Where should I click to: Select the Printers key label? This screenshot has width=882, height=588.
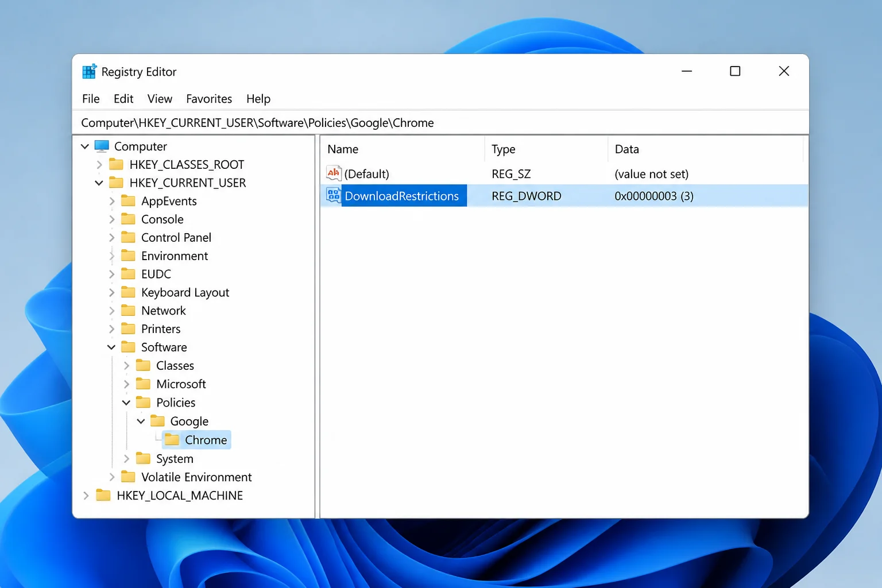161,328
